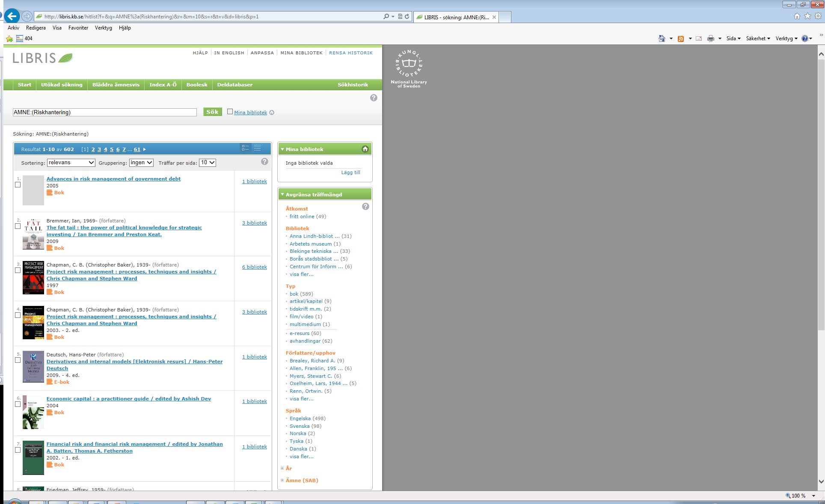Check the box for The fat tail result

pyautogui.click(x=18, y=226)
